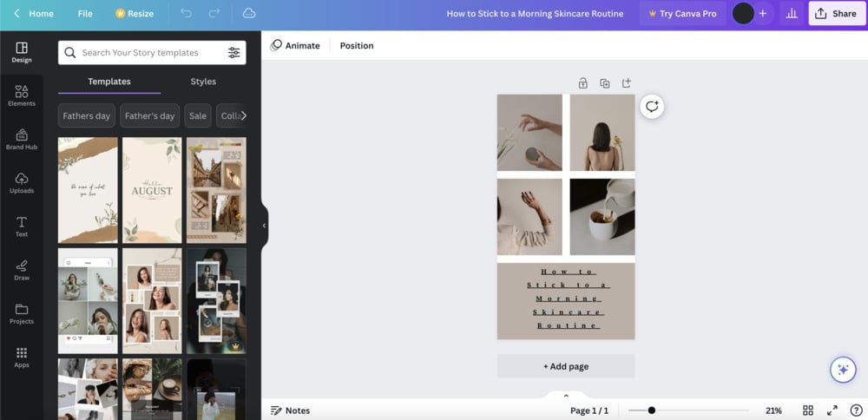Open the Apps panel
The image size is (868, 420).
click(22, 358)
